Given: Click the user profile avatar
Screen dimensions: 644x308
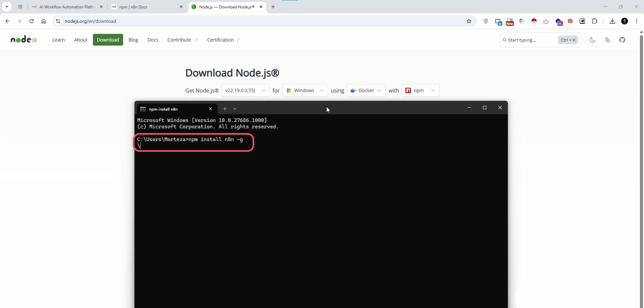Looking at the screenshot, I should click(625, 21).
